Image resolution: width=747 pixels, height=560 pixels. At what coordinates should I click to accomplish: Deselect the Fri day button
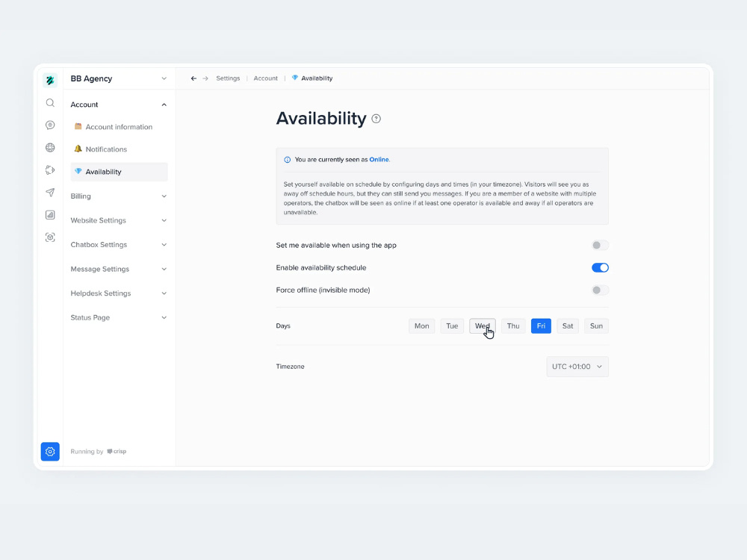tap(541, 326)
